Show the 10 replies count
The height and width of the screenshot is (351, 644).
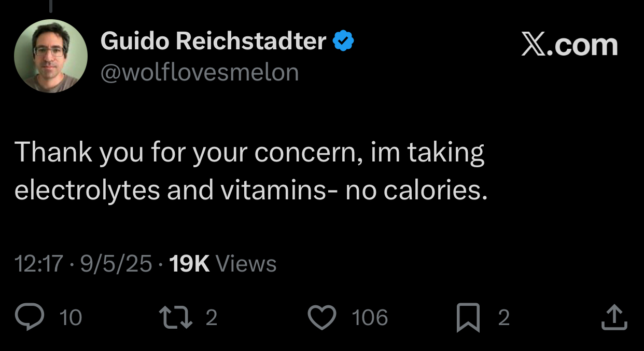point(71,318)
